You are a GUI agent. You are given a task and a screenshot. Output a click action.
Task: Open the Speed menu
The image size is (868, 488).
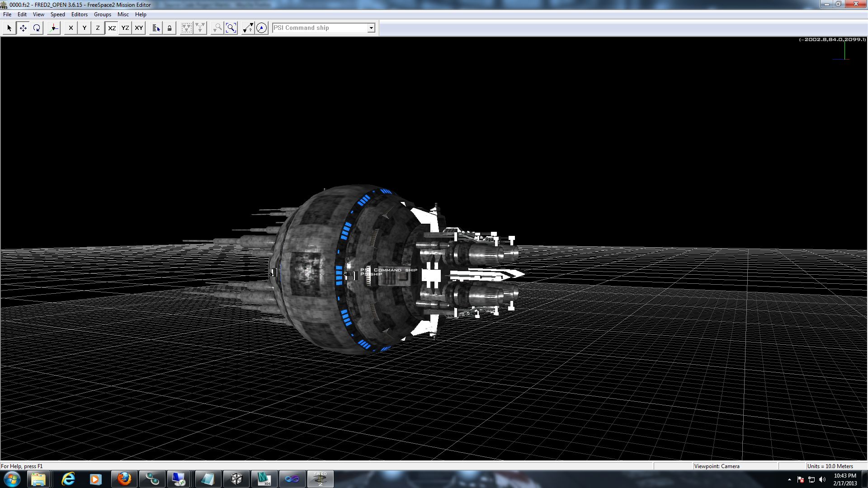click(57, 14)
